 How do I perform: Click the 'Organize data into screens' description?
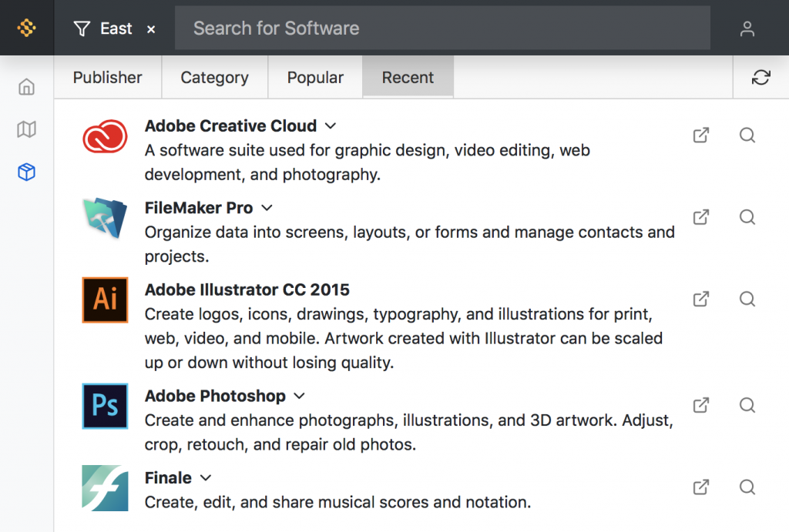410,244
